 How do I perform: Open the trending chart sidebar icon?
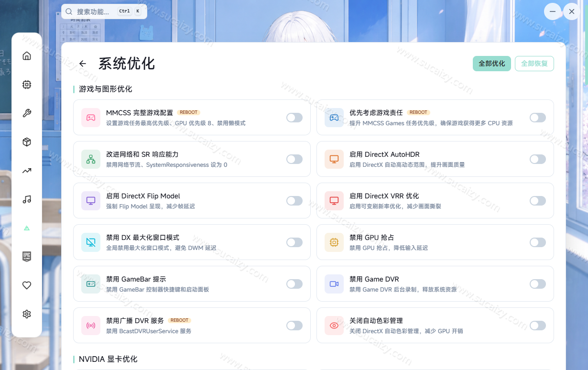[27, 171]
